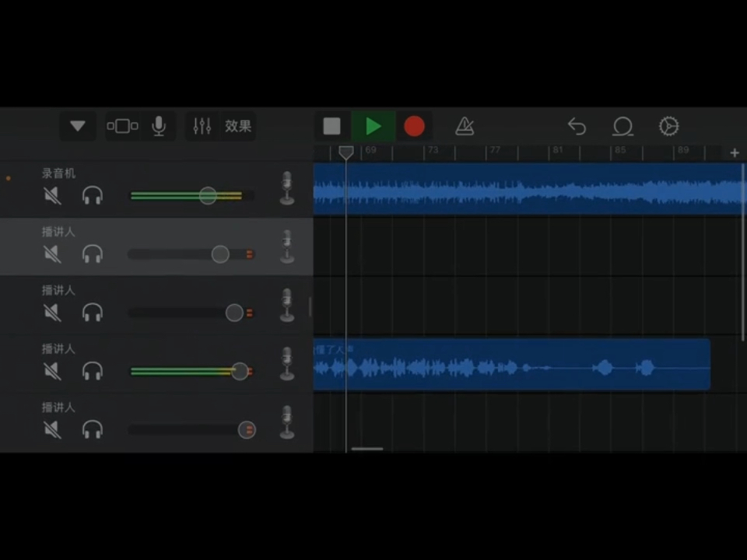Mute the highlighted 播讲人 track

(x=52, y=254)
